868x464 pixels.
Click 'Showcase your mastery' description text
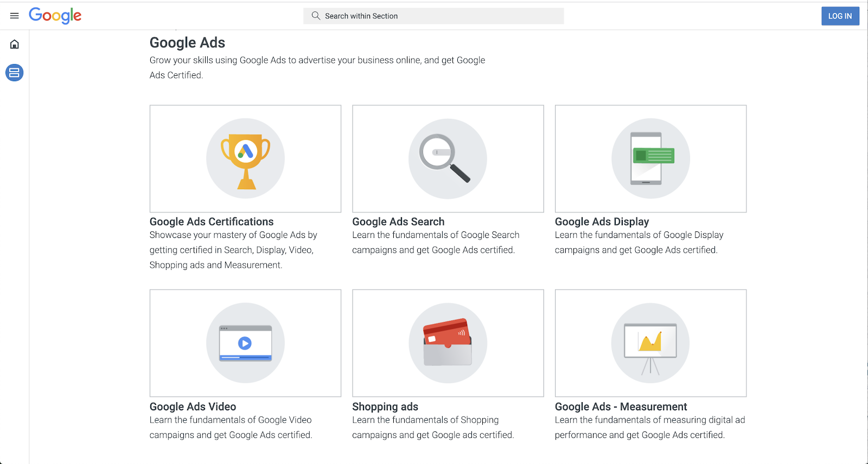[x=233, y=250]
